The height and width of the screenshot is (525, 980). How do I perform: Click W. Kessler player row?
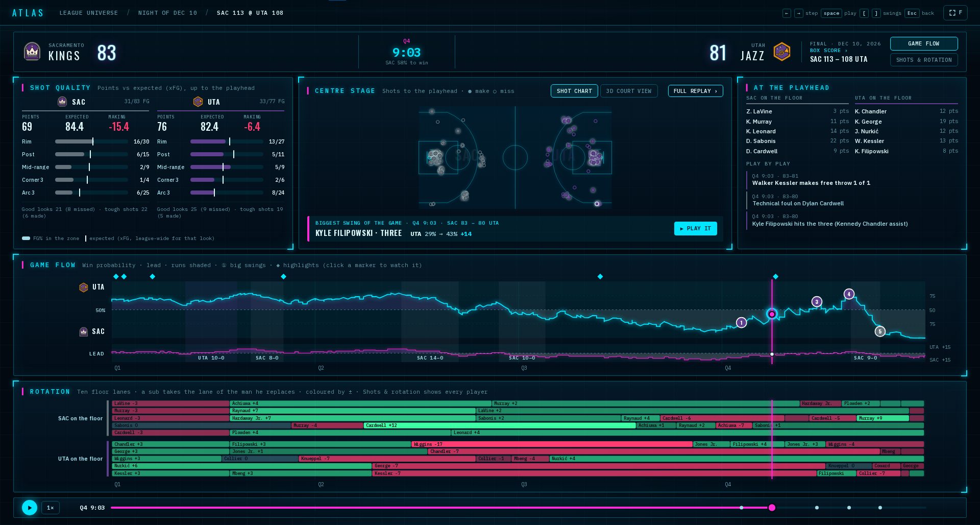[906, 141]
